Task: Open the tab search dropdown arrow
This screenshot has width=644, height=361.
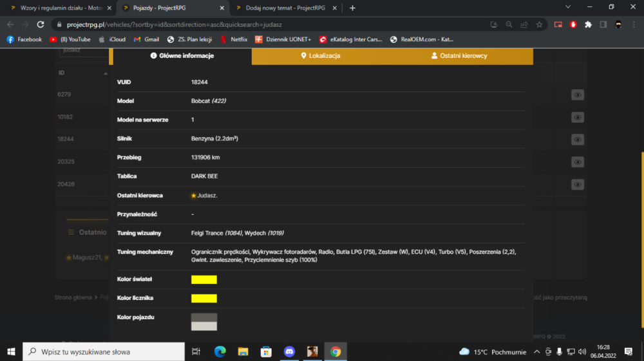Action: (x=568, y=7)
